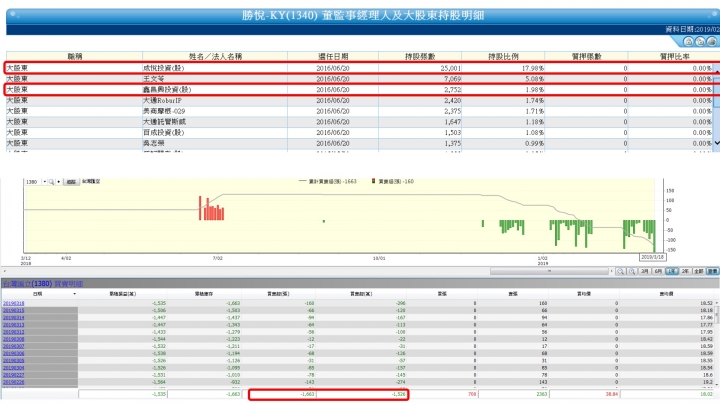
Task: Open the dropdown arrow next to stock code 1380
Action: tap(45, 182)
